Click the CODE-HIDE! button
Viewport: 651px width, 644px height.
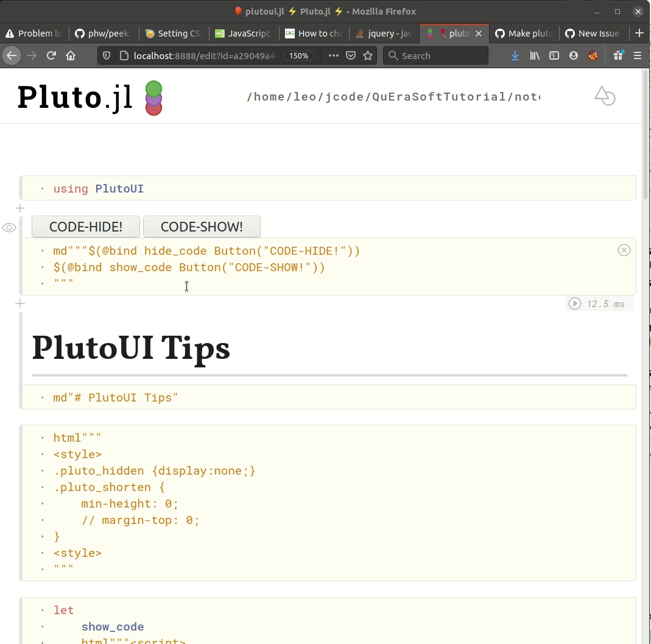click(86, 227)
